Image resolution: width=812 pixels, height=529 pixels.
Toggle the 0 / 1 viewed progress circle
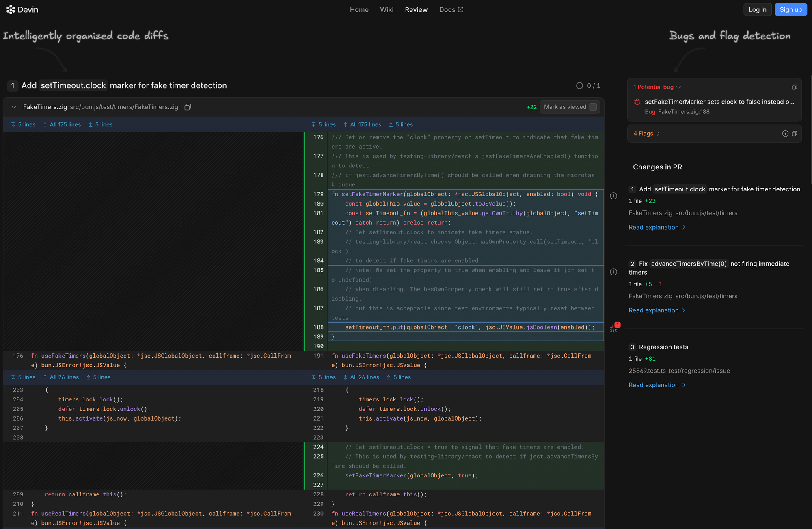(579, 86)
